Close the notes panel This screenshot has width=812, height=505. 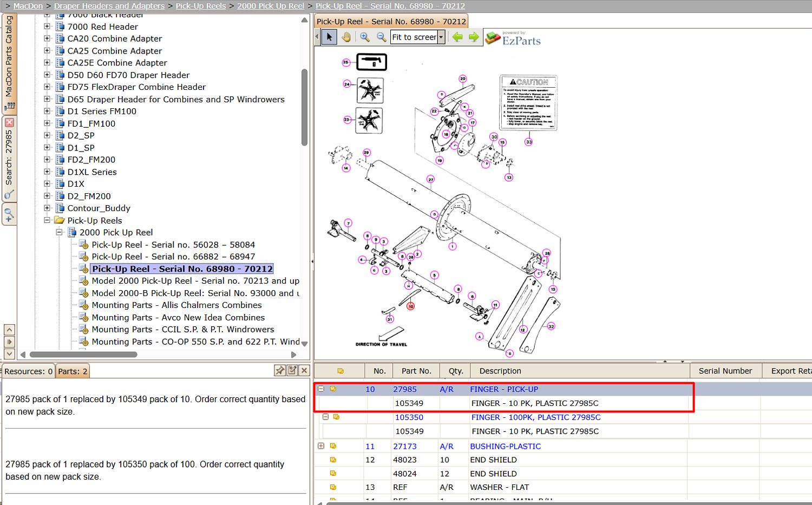pyautogui.click(x=304, y=370)
